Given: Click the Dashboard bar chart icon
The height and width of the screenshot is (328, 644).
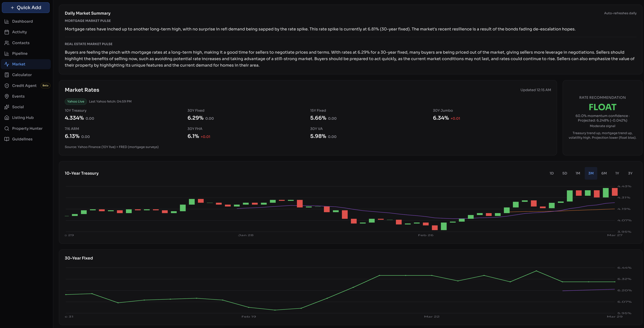Looking at the screenshot, I should click(7, 21).
